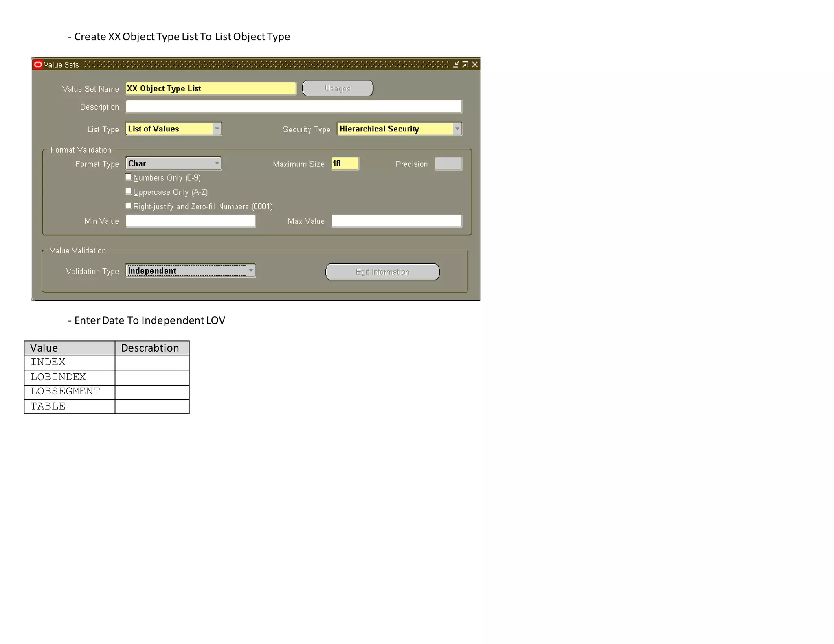Click the Edit Information button
Image resolution: width=834 pixels, height=644 pixels.
coord(382,272)
